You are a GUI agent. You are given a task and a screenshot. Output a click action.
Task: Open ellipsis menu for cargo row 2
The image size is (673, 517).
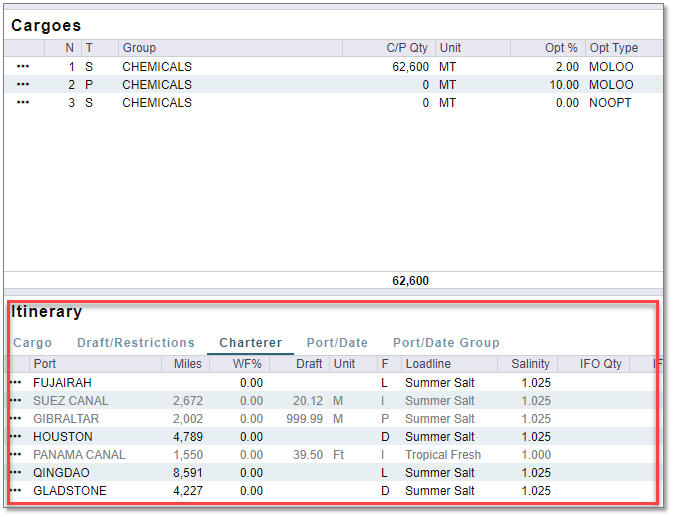pyautogui.click(x=23, y=85)
